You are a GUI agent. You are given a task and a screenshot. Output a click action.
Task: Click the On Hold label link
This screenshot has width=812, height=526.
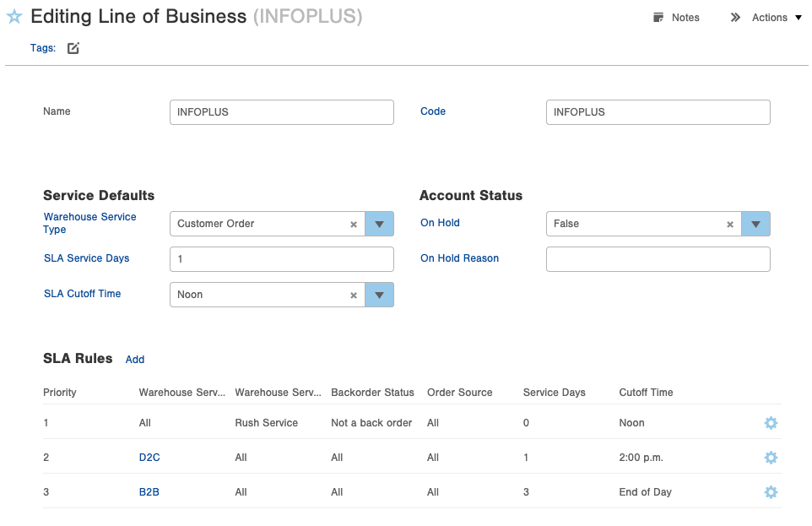(x=440, y=222)
